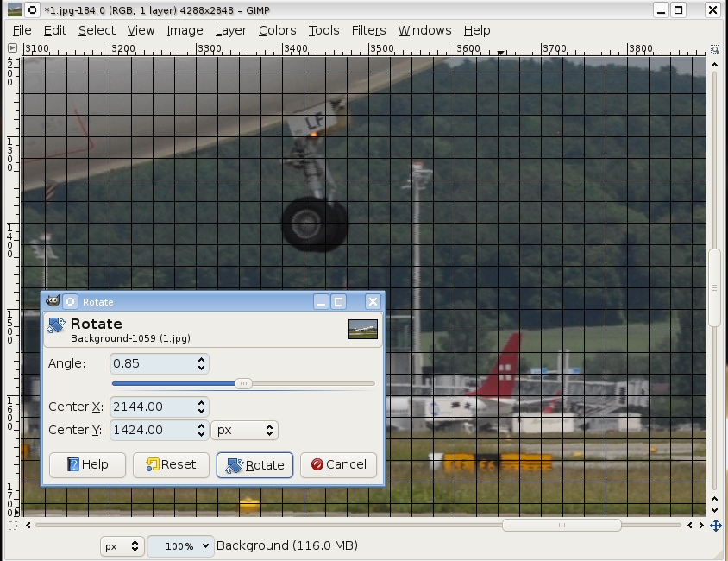Increase the Angle value using the stepper arrow
Image resolution: width=728 pixels, height=561 pixels.
[202, 360]
